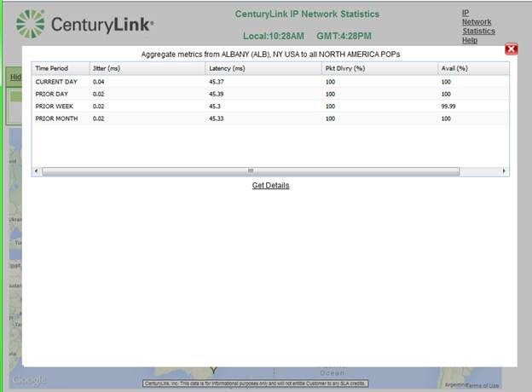This screenshot has width=532, height=392.
Task: Sort by Latency (ms) column header
Action: coord(263,68)
